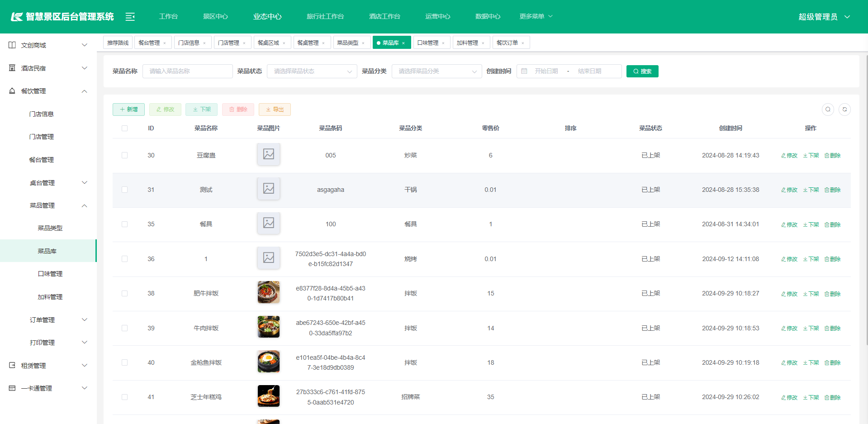Click the 租赁管理 sidebar icon
This screenshot has width=868, height=424.
click(12, 365)
